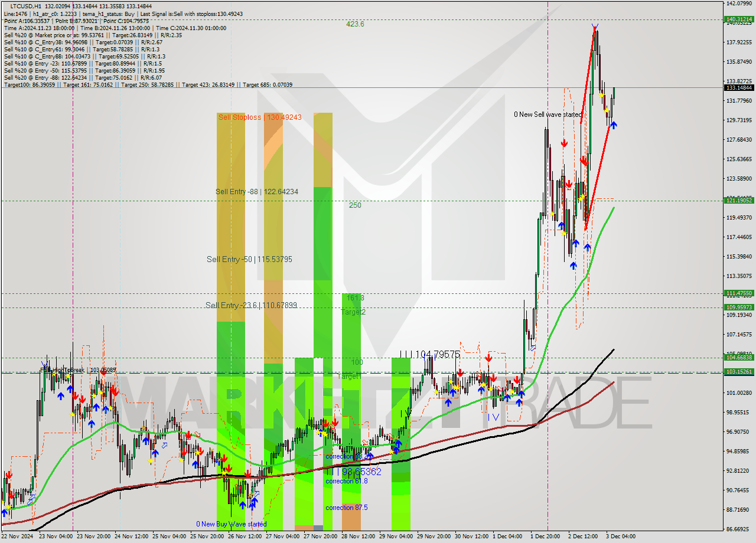Image resolution: width=756 pixels, height=543 pixels.
Task: Click the '25 Nov 04:00' time axis label
Action: click(168, 537)
